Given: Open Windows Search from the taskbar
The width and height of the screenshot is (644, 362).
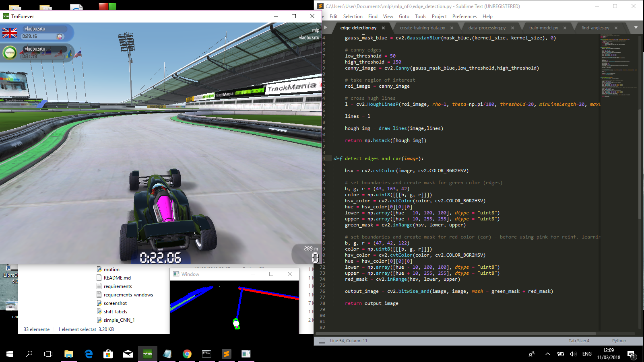Looking at the screenshot, I should pyautogui.click(x=29, y=354).
